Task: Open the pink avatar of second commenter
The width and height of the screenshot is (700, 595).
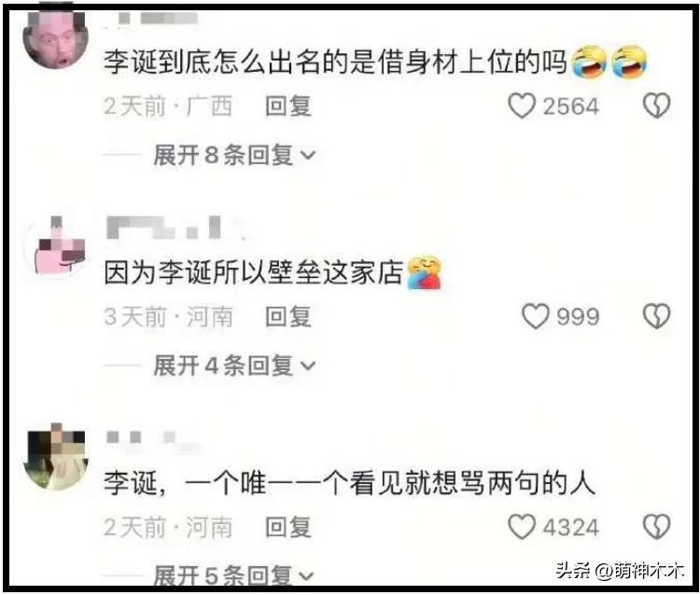Action: (57, 247)
